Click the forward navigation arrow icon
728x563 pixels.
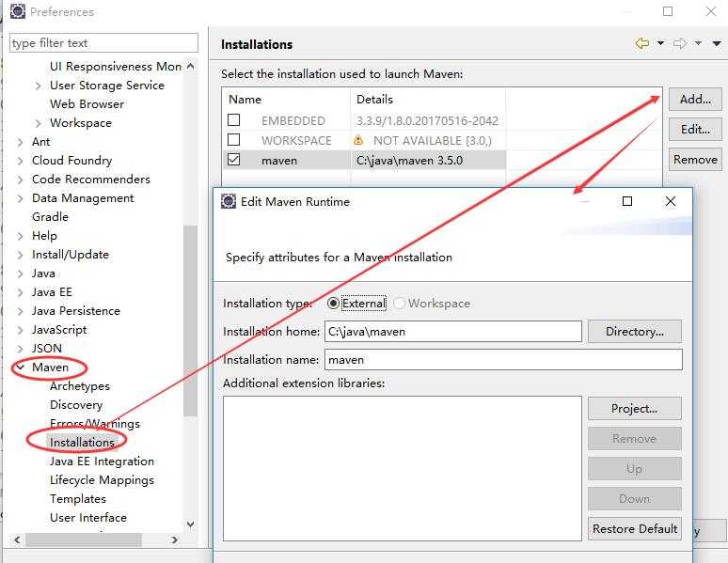pyautogui.click(x=680, y=43)
